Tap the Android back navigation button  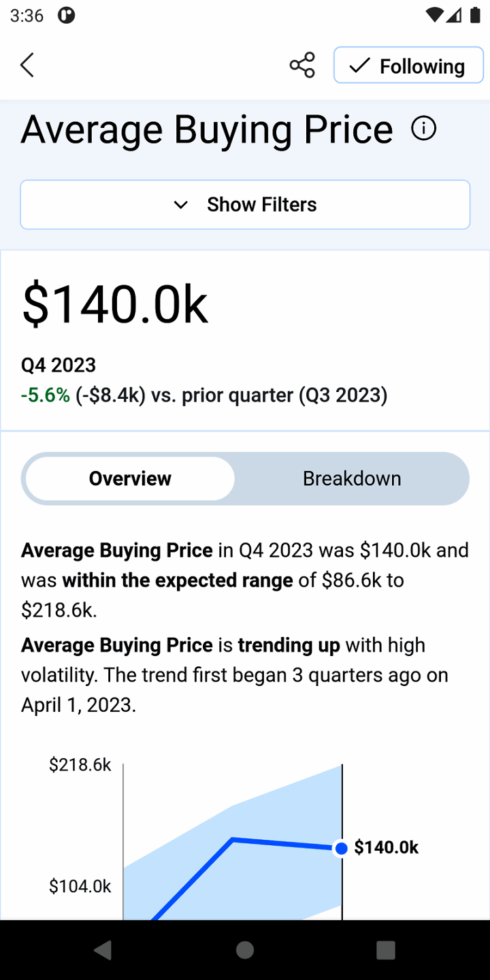[x=103, y=950]
